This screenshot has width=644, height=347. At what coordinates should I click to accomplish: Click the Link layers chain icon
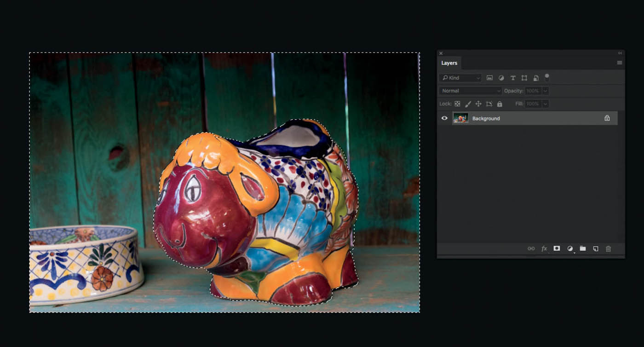coord(531,249)
